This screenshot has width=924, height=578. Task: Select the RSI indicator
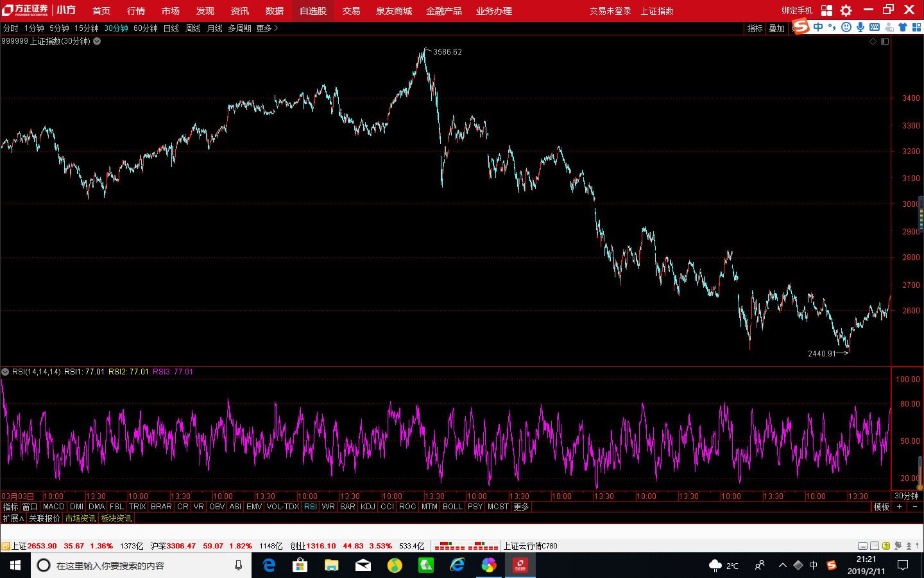pos(311,507)
